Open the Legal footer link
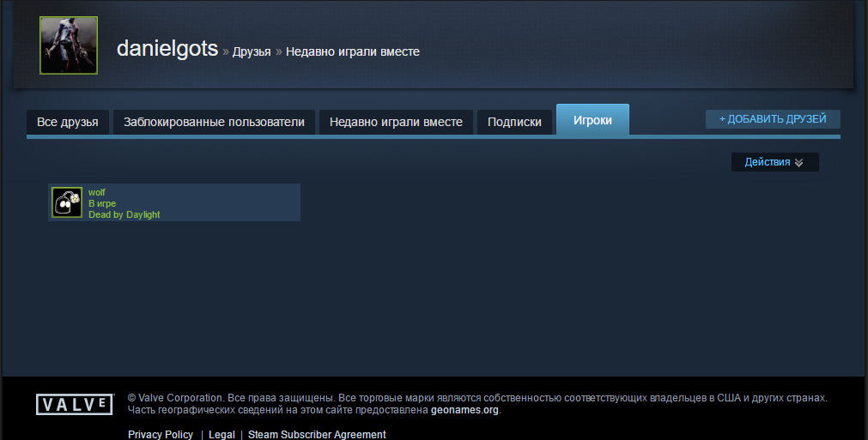The height and width of the screenshot is (440, 868). pyautogui.click(x=222, y=435)
